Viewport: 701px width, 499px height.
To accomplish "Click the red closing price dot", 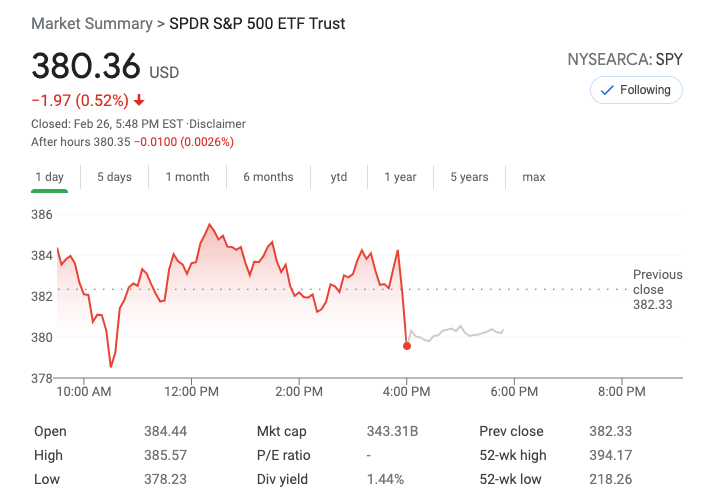I will 407,346.
